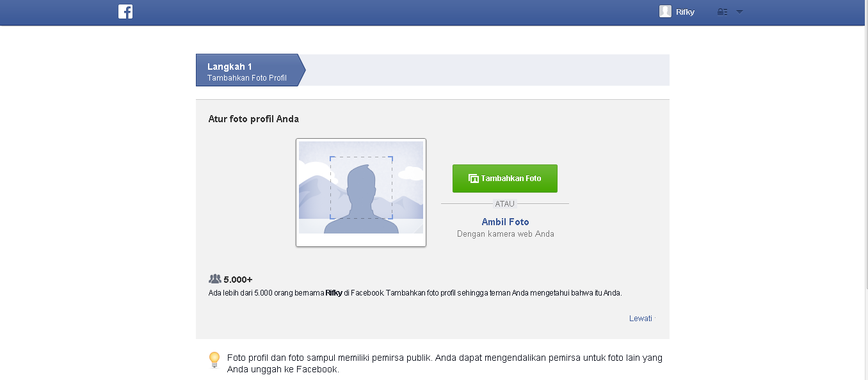This screenshot has width=868, height=380.
Task: Click the green Tambahkan Foto button
Action: [x=505, y=178]
